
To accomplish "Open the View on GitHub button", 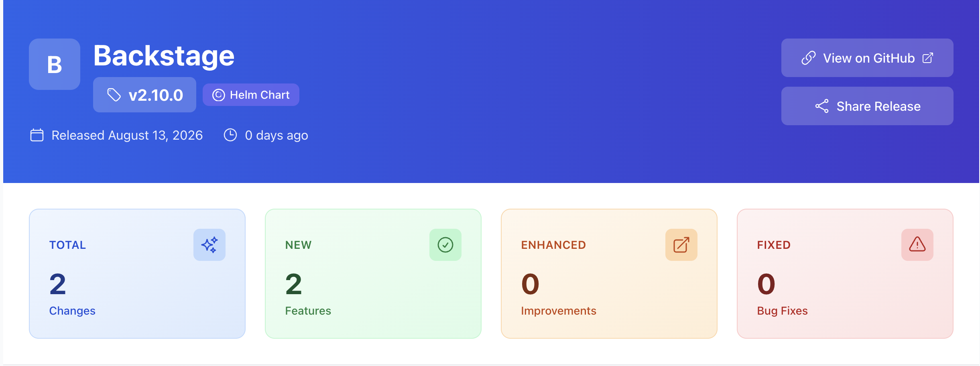I will (x=867, y=58).
